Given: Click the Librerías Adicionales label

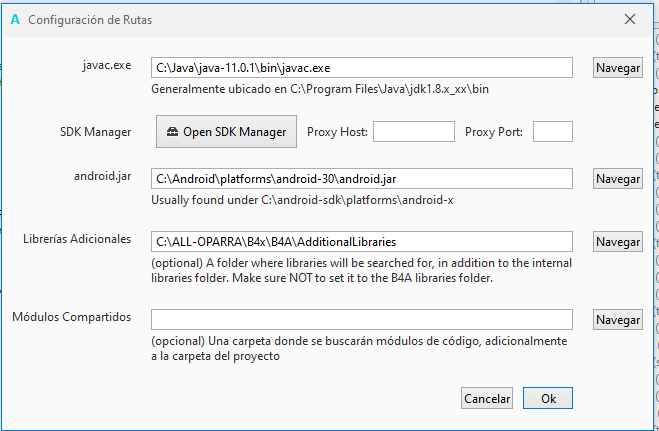Looking at the screenshot, I should point(77,240).
